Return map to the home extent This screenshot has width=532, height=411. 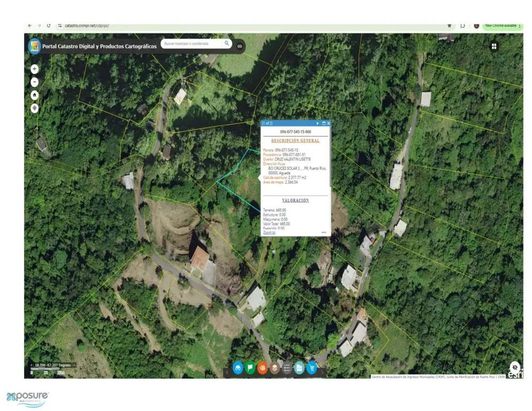[34, 95]
